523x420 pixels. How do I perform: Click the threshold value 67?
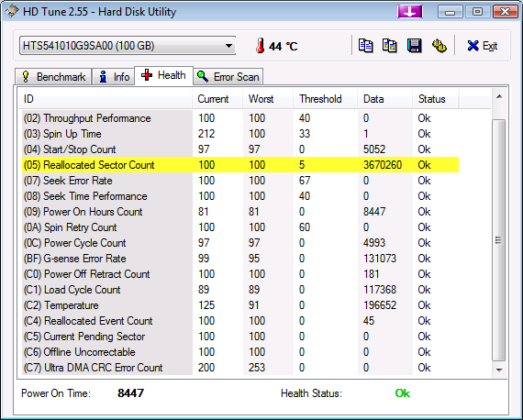point(305,181)
